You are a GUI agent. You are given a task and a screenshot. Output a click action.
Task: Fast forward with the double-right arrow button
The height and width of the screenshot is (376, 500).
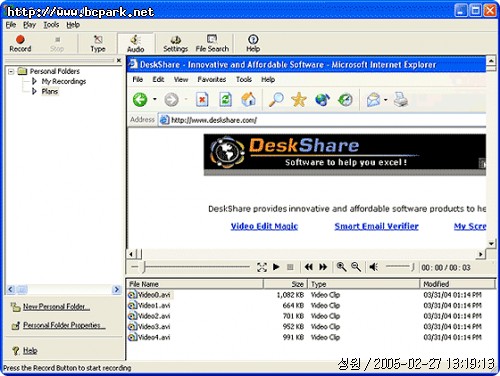[x=323, y=267]
